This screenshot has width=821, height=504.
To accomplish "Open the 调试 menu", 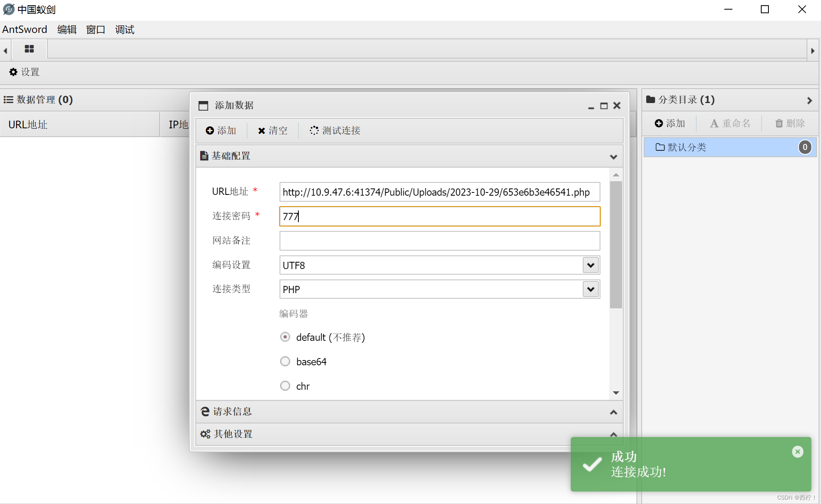I will click(x=124, y=30).
